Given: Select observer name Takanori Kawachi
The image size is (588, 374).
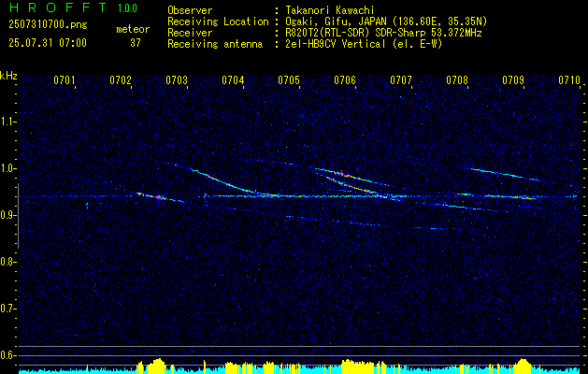Looking at the screenshot, I should 330,10.
